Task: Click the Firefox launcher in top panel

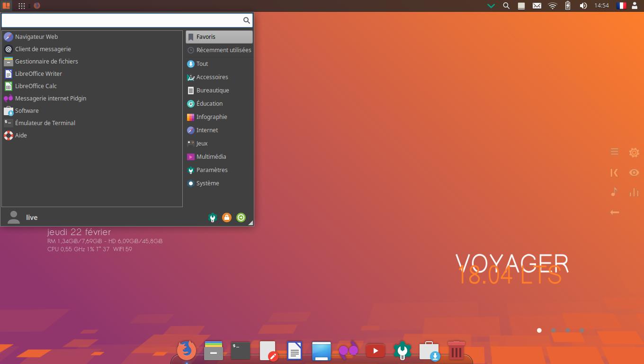Action: pos(37,6)
